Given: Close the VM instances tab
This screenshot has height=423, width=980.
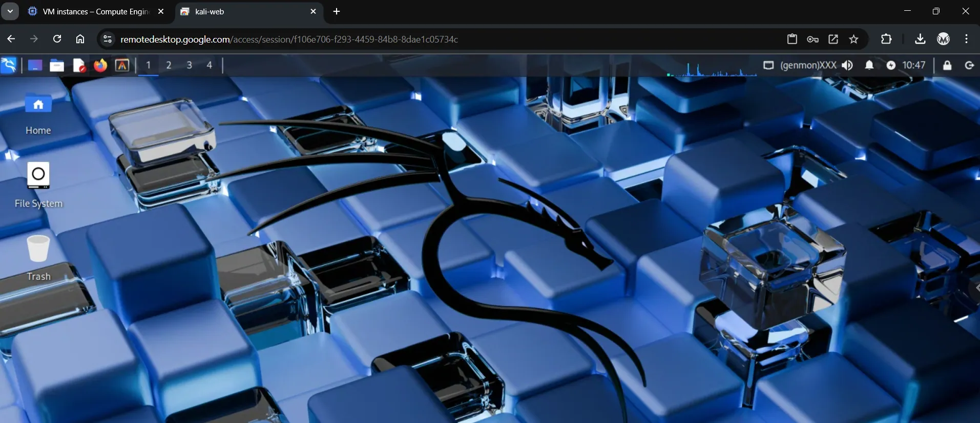Looking at the screenshot, I should coord(161,11).
